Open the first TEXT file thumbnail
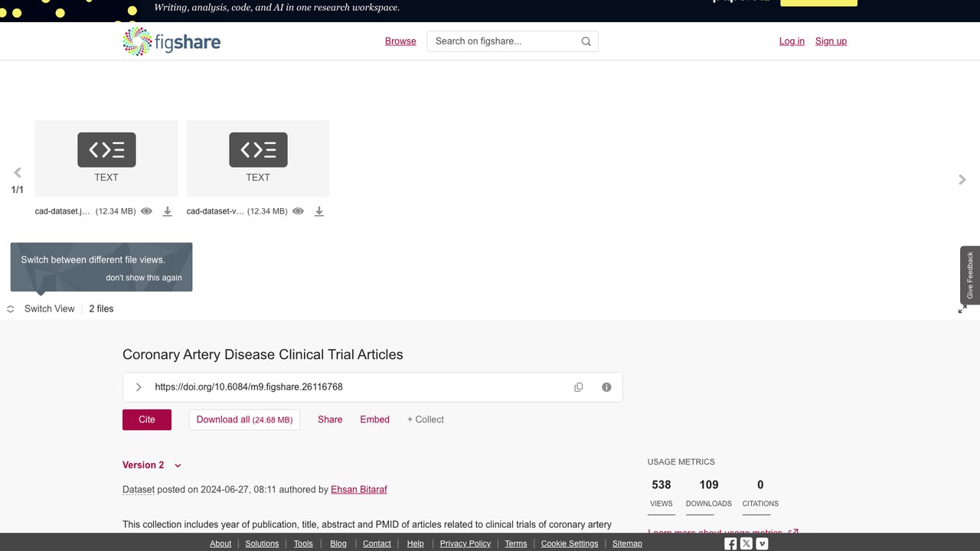The height and width of the screenshot is (551, 980). point(106,158)
